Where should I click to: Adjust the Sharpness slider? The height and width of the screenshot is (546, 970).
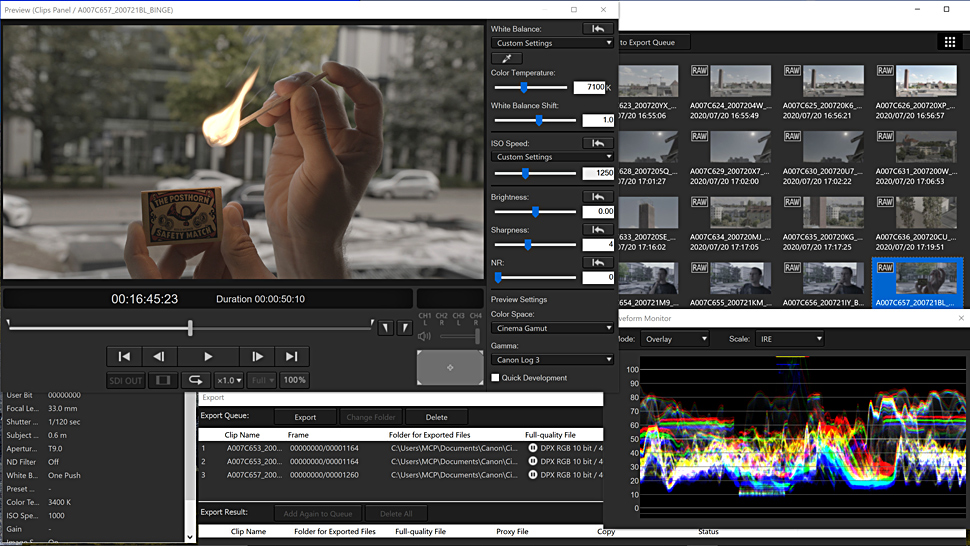[528, 244]
